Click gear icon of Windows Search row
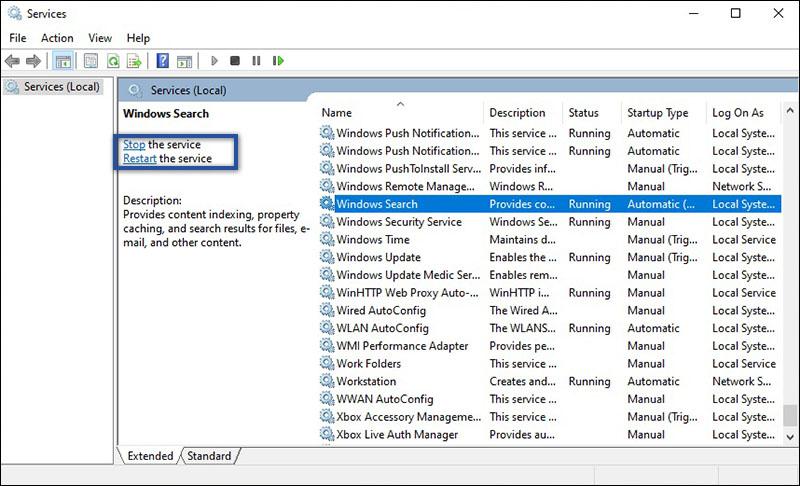Image resolution: width=800 pixels, height=486 pixels. (327, 203)
